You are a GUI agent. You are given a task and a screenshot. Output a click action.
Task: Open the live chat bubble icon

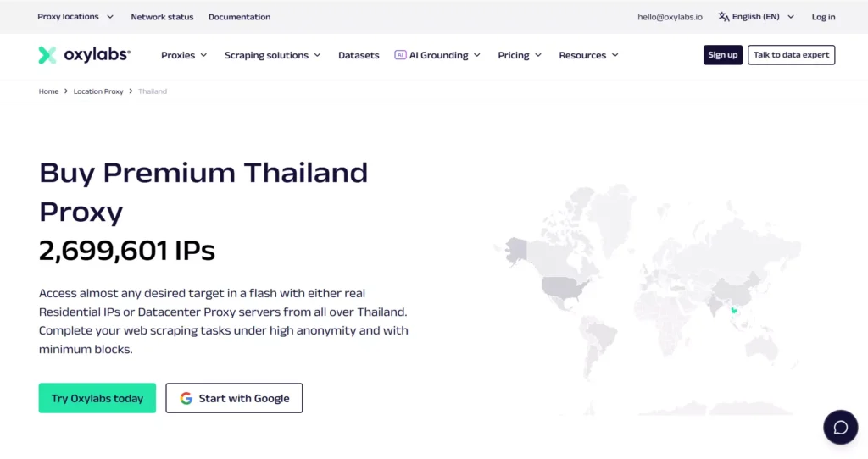(840, 427)
